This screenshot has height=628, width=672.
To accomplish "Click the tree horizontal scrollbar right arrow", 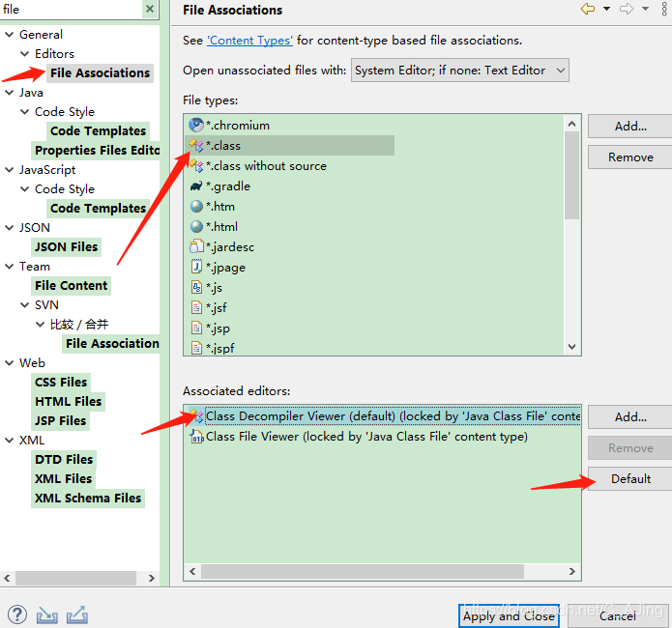I will (151, 578).
